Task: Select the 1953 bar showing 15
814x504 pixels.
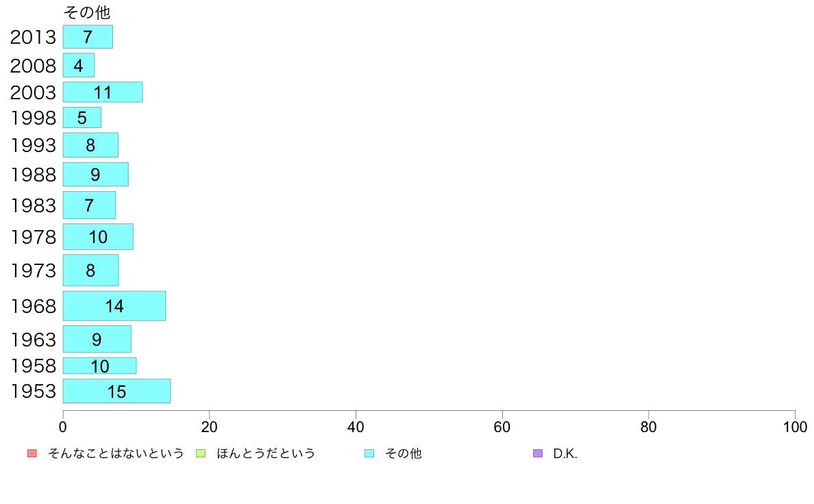Action: tap(116, 391)
